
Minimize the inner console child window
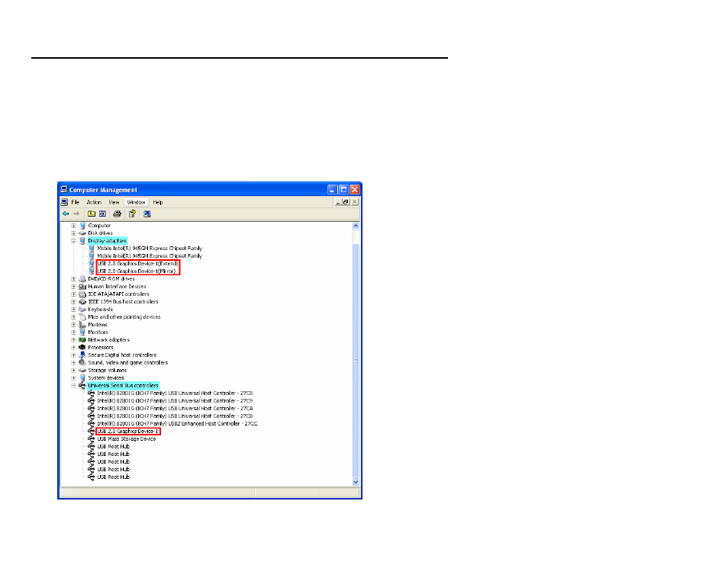pyautogui.click(x=338, y=202)
